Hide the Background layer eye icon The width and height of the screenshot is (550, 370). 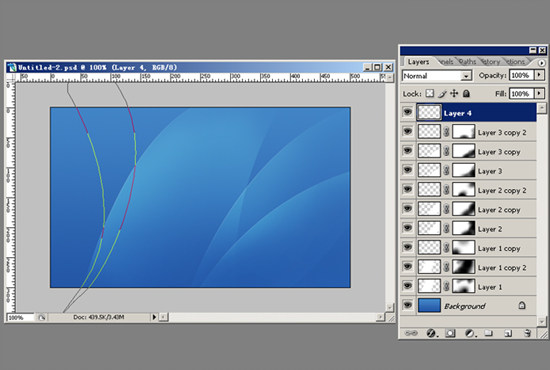tap(408, 305)
